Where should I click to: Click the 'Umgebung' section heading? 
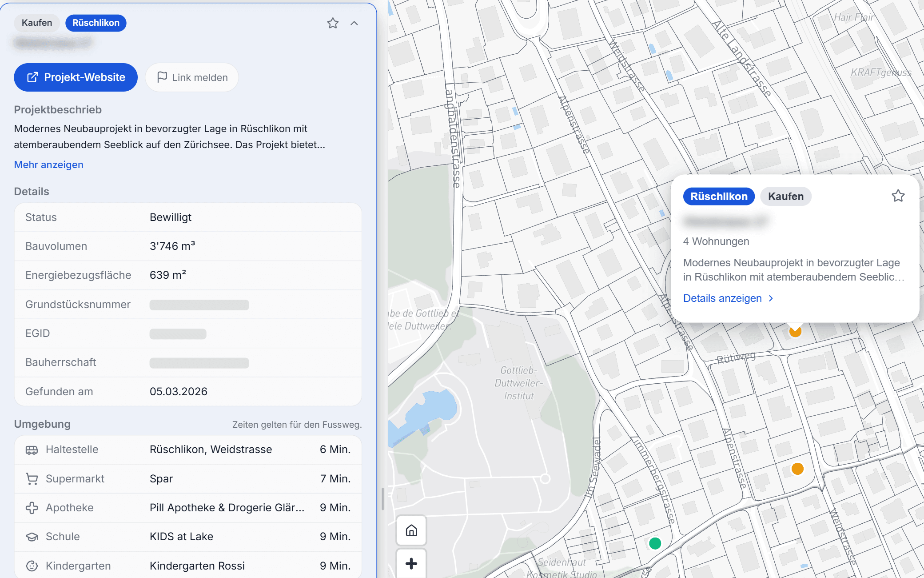pyautogui.click(x=42, y=424)
